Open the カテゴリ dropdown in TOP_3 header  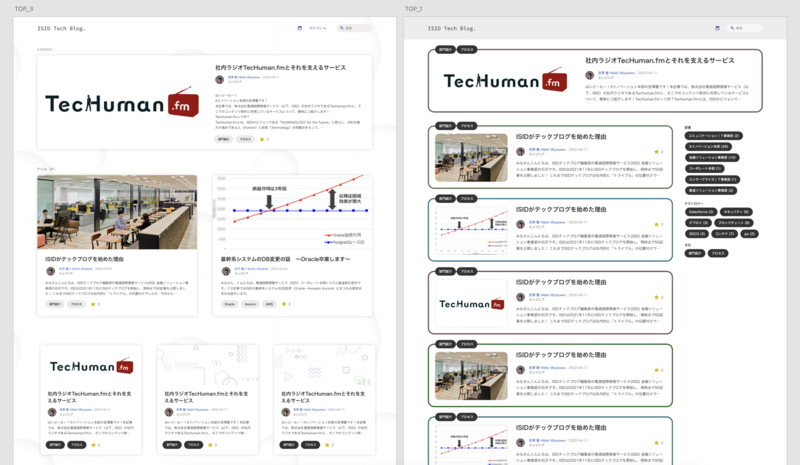pyautogui.click(x=317, y=28)
